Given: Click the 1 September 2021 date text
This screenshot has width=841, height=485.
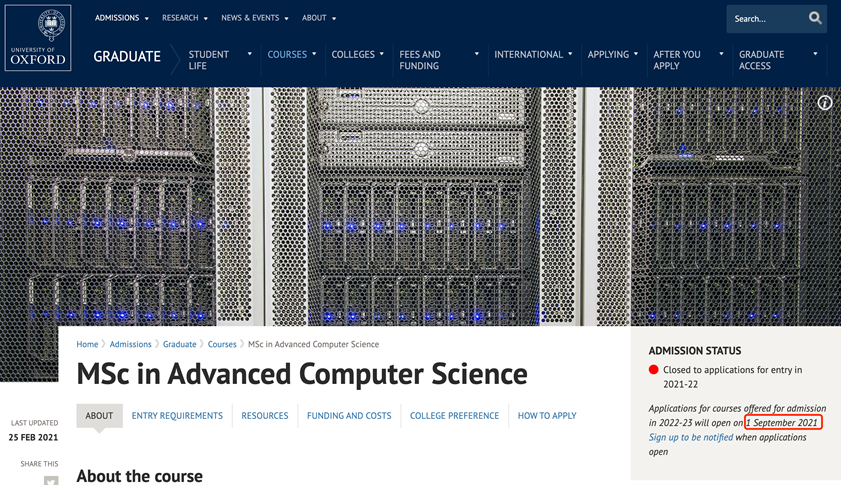Looking at the screenshot, I should click(783, 423).
